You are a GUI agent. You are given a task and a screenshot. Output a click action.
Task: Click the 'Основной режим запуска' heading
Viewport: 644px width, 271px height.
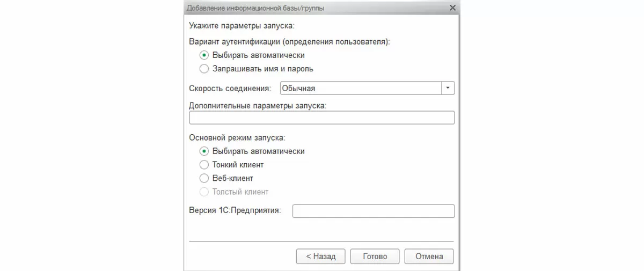[x=237, y=138]
